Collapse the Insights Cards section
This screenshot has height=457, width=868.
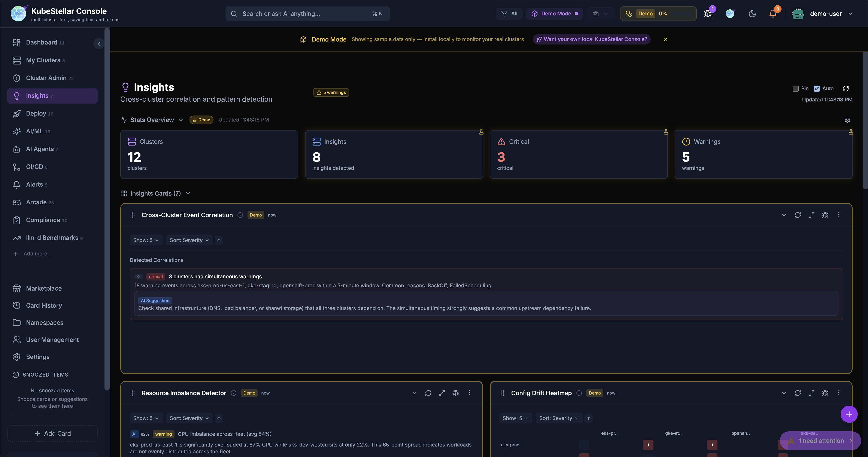coord(188,193)
